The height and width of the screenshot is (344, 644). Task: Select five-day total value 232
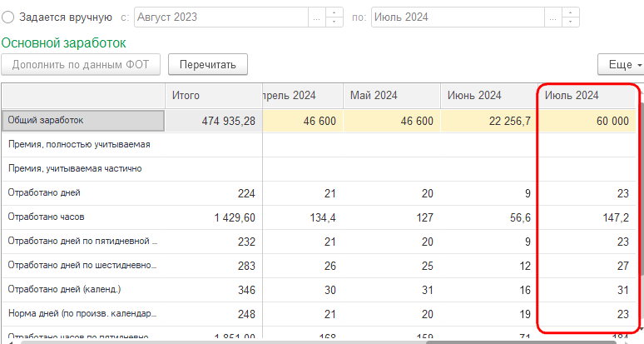click(x=214, y=242)
